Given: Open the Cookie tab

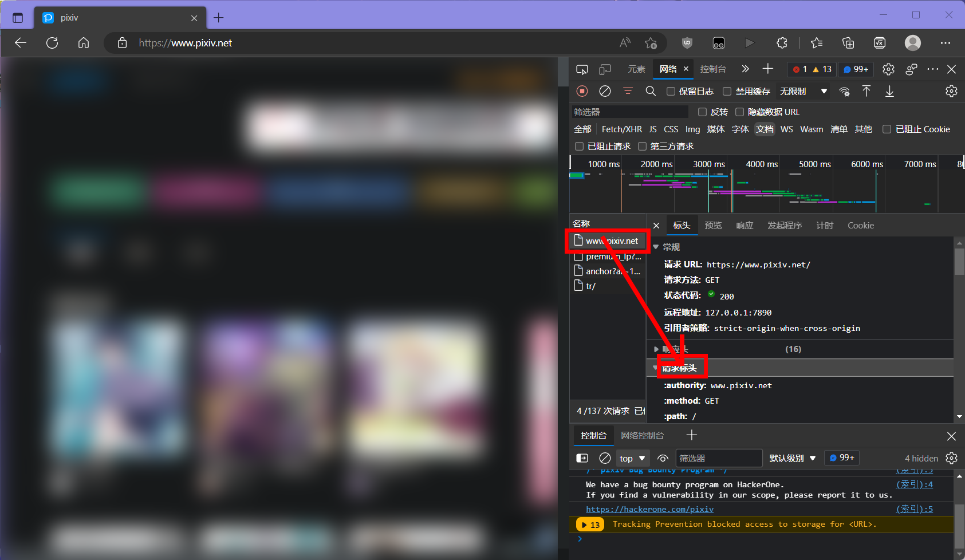Looking at the screenshot, I should pos(861,226).
